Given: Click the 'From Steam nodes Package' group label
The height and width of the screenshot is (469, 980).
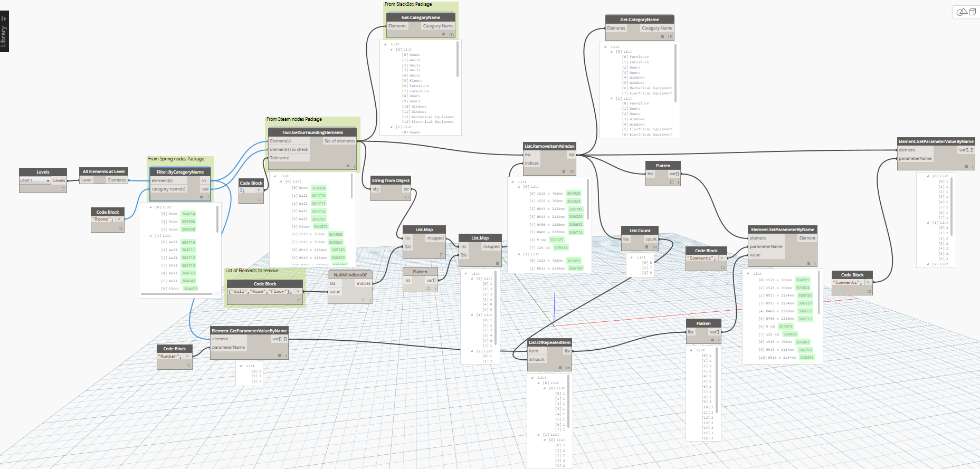Looking at the screenshot, I should click(294, 119).
